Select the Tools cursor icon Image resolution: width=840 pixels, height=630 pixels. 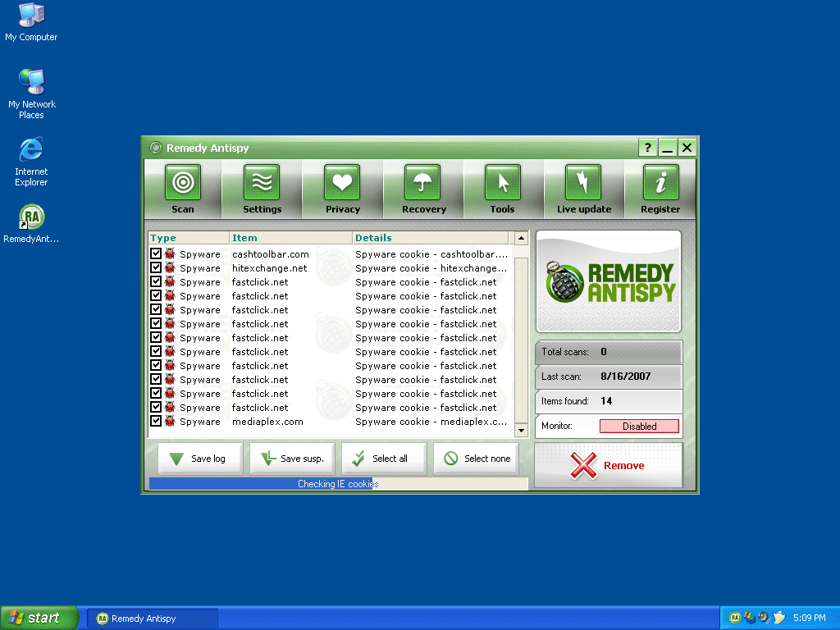pos(502,182)
